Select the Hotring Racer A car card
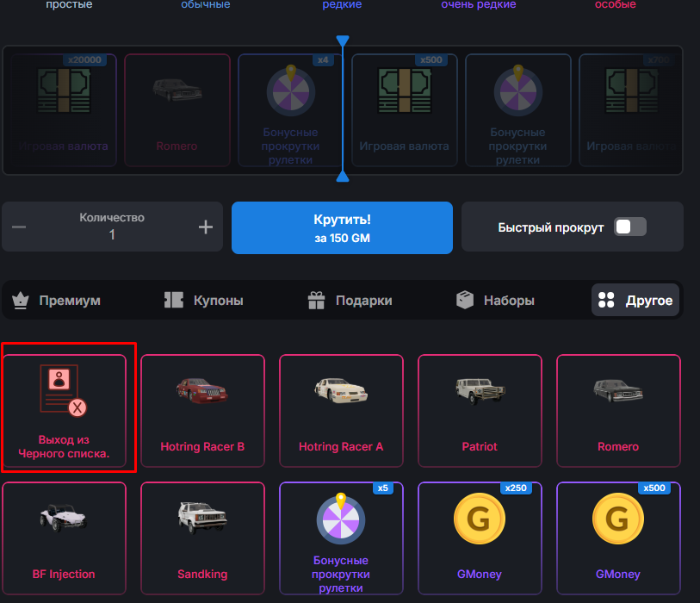Screen dimensions: 700x603 pos(341,411)
